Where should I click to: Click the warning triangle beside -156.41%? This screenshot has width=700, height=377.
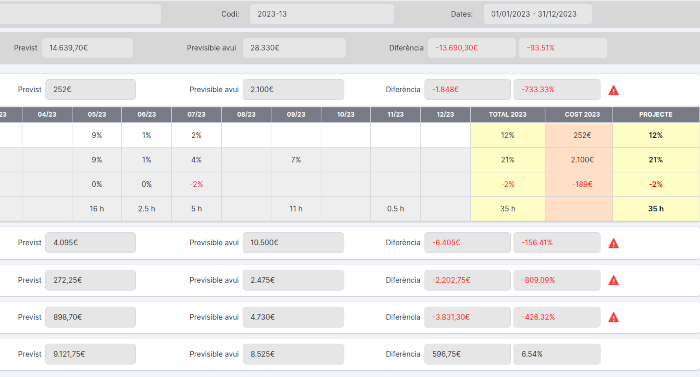tap(614, 243)
